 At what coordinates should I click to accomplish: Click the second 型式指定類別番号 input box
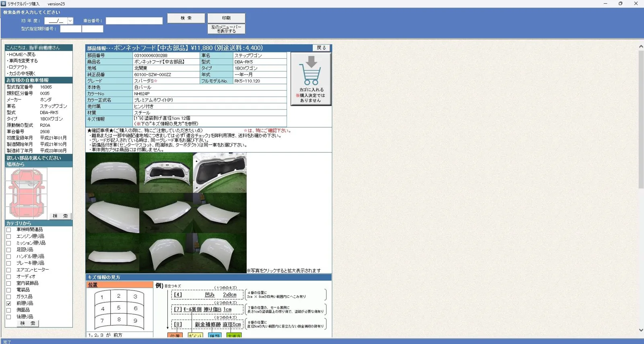click(x=93, y=29)
